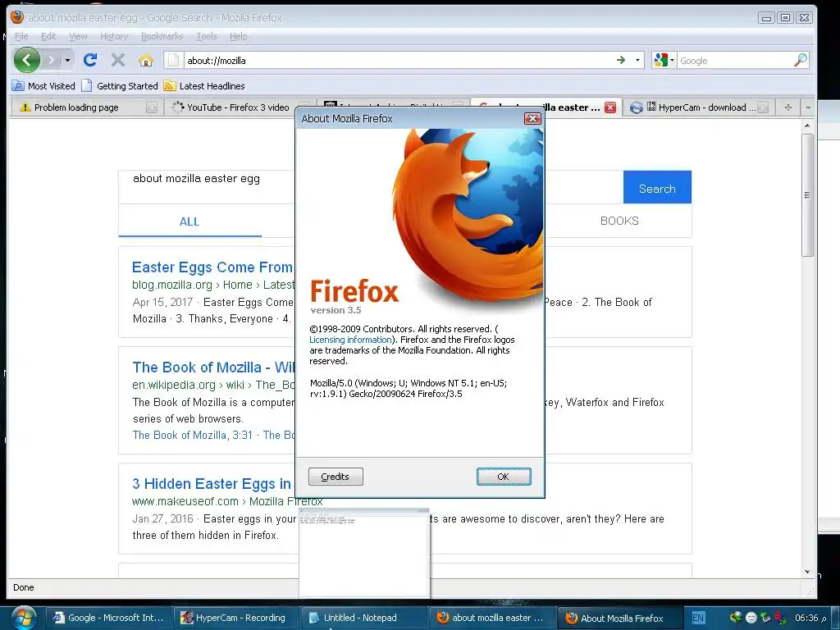Reload the current page

click(x=90, y=60)
